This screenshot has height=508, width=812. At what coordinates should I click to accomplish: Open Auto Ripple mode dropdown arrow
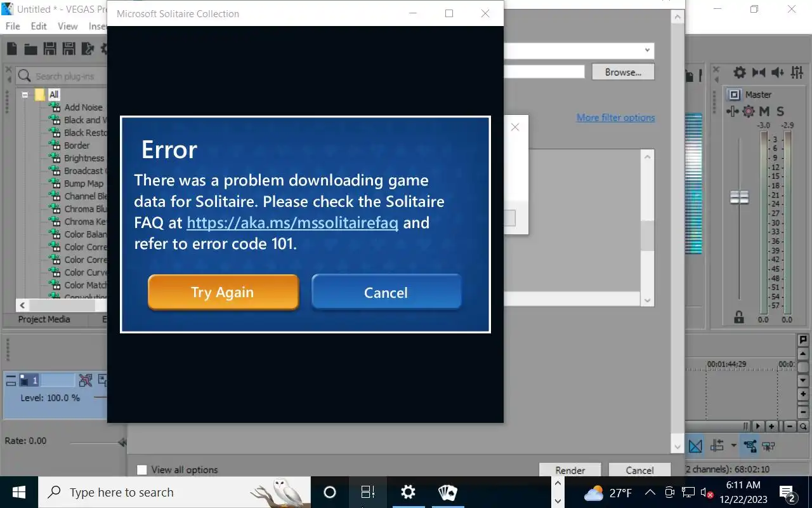(x=733, y=446)
